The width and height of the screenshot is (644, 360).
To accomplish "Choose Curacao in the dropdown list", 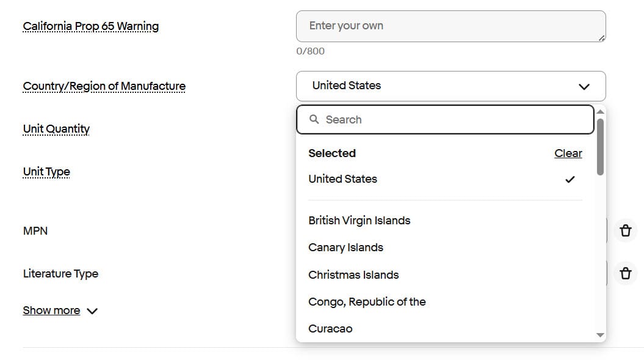I will [330, 329].
